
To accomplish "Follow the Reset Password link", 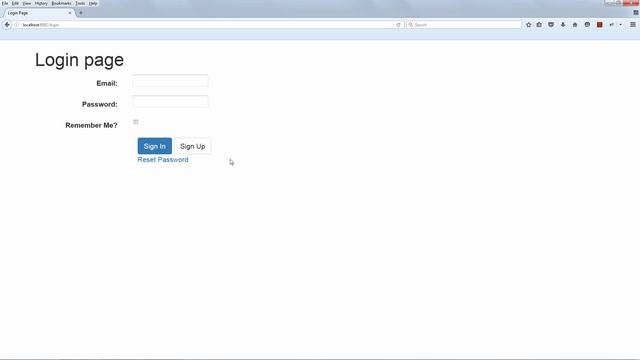I will (x=163, y=160).
